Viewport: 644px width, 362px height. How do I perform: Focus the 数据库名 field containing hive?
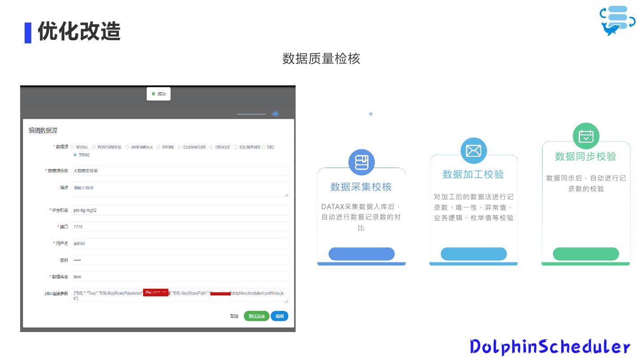click(x=179, y=277)
